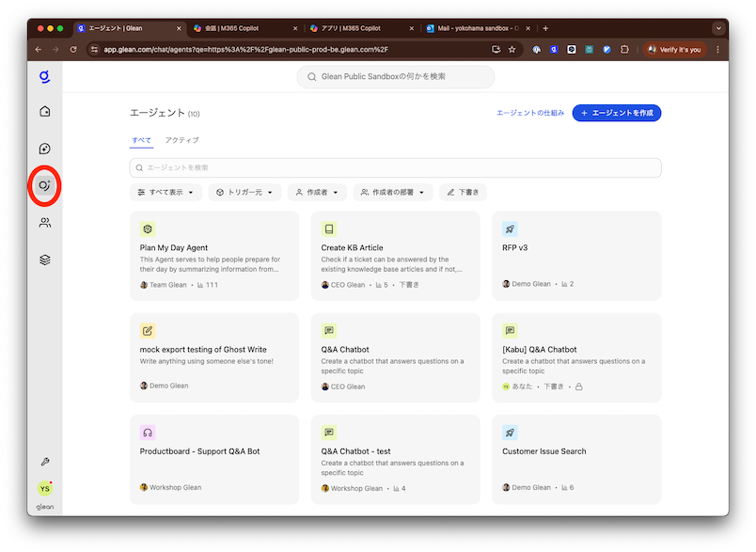Screen dimensions: 756x552
Task: Expand the 作成者の部署 filter dropdown
Action: (393, 193)
